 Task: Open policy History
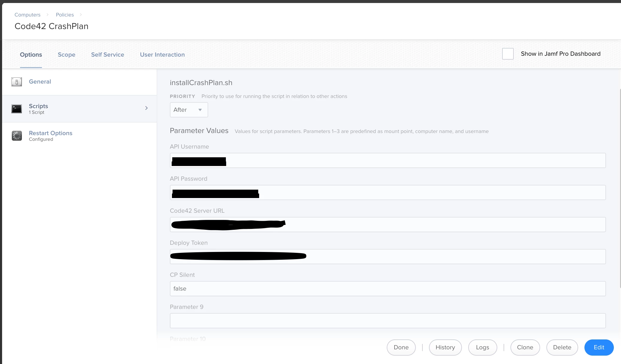click(445, 348)
